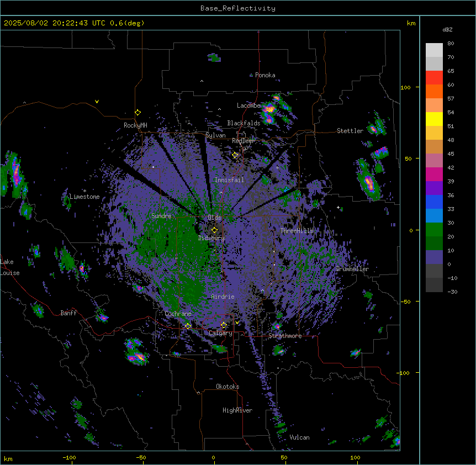Select the ThreeHills label
The image size is (476, 465).
coord(297,231)
